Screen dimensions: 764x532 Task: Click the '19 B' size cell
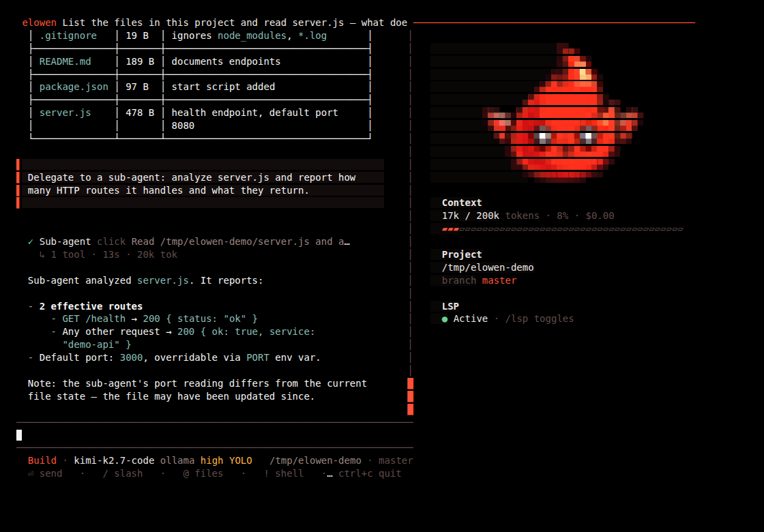pyautogui.click(x=137, y=36)
